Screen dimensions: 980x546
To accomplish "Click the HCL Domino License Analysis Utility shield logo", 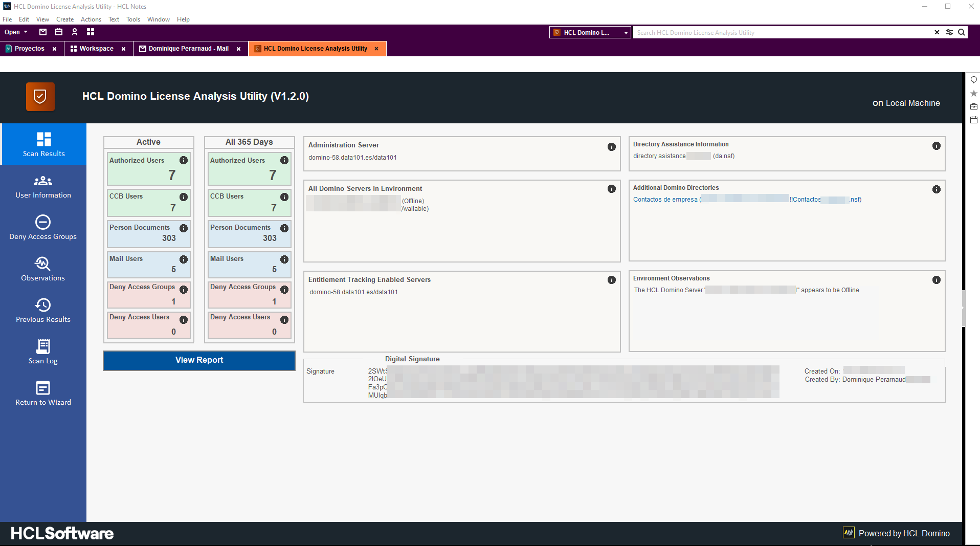I will [40, 97].
